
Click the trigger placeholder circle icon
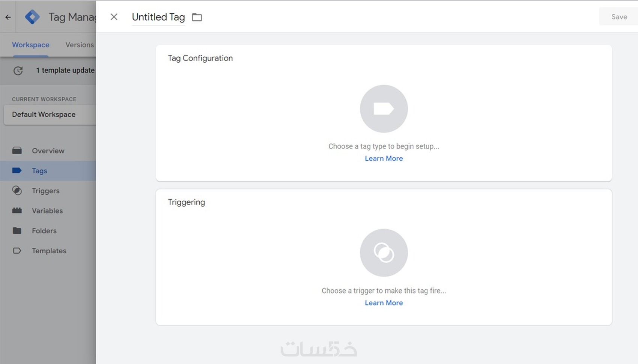(384, 253)
